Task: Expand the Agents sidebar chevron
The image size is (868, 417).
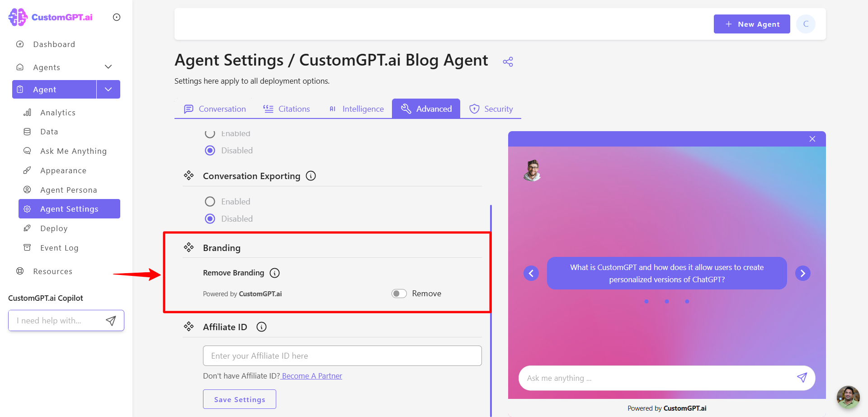Action: (108, 67)
